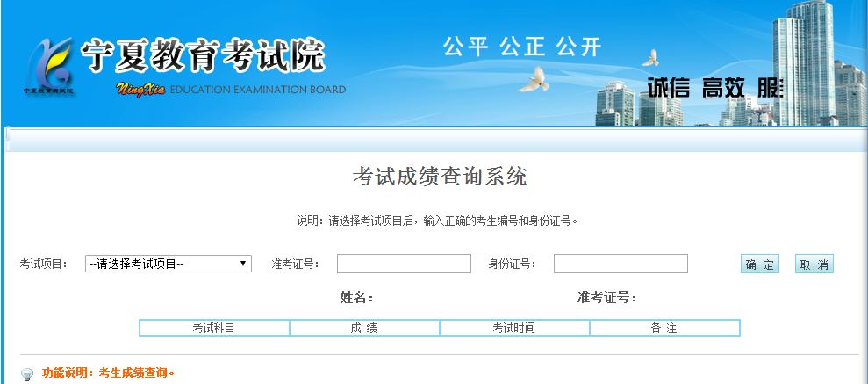The image size is (868, 384).
Task: Click the 诚信 高效 banner text
Action: [697, 88]
